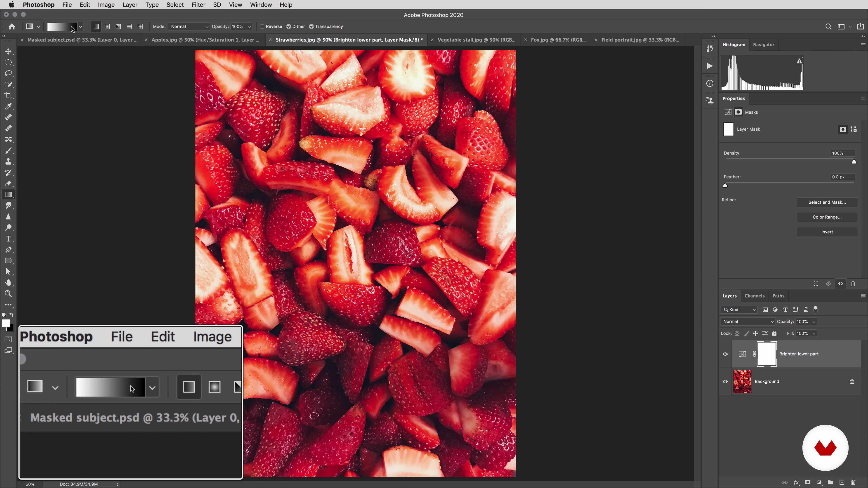Image resolution: width=868 pixels, height=488 pixels.
Task: Choose the radial gradient style icon
Action: 107,27
